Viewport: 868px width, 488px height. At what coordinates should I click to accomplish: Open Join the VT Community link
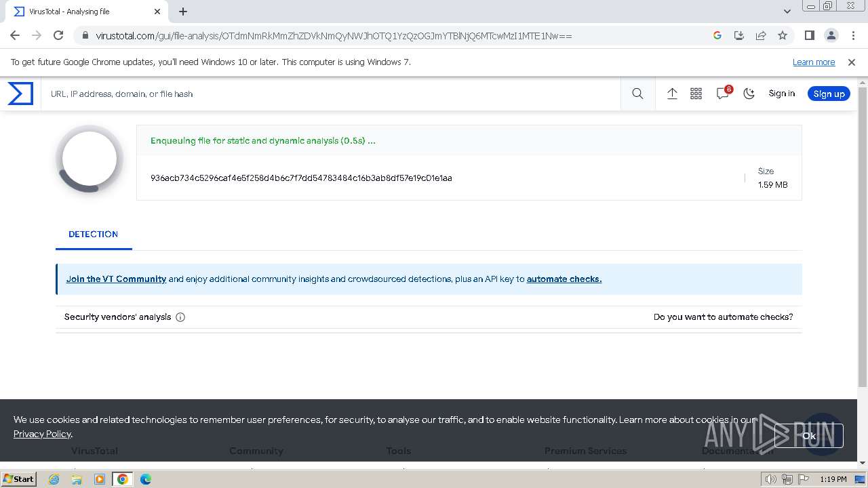click(x=116, y=279)
